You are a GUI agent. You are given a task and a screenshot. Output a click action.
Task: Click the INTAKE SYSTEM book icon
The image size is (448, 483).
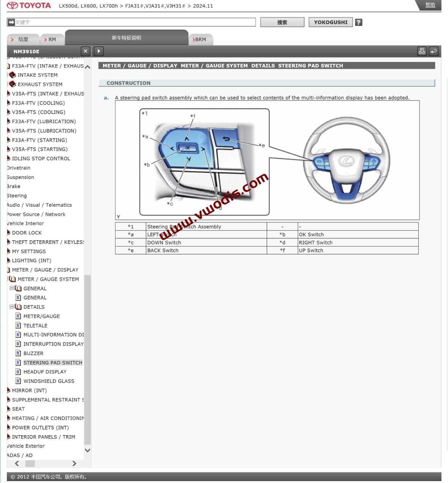(x=13, y=75)
